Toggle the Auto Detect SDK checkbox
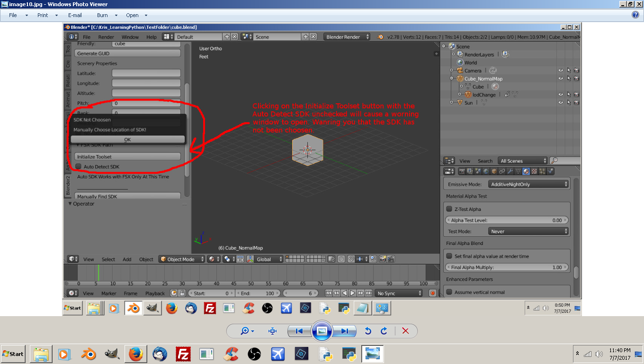Image resolution: width=644 pixels, height=364 pixels. [x=79, y=167]
